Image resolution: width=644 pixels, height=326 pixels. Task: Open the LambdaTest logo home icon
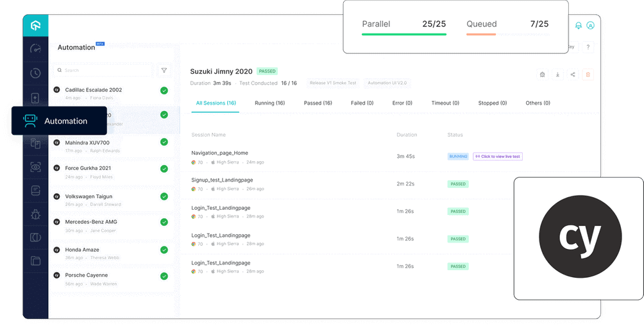(36, 26)
